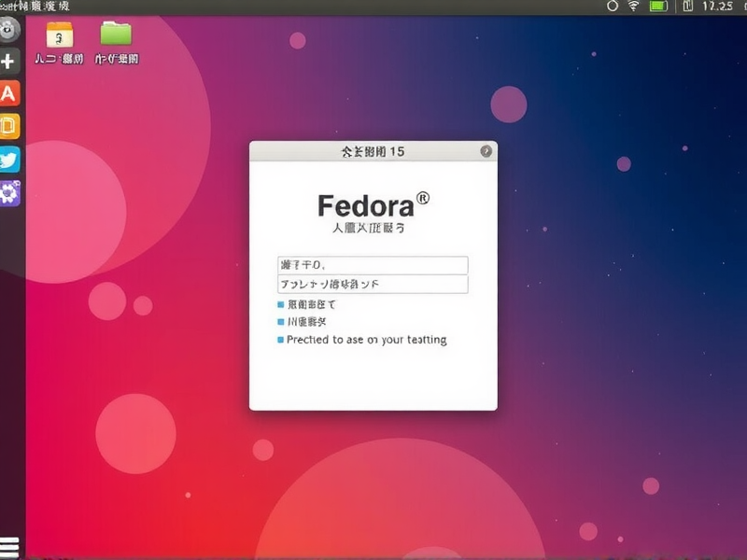This screenshot has width=747, height=560.
Task: Open the session circle icon in the top bar
Action: pyautogui.click(x=612, y=8)
